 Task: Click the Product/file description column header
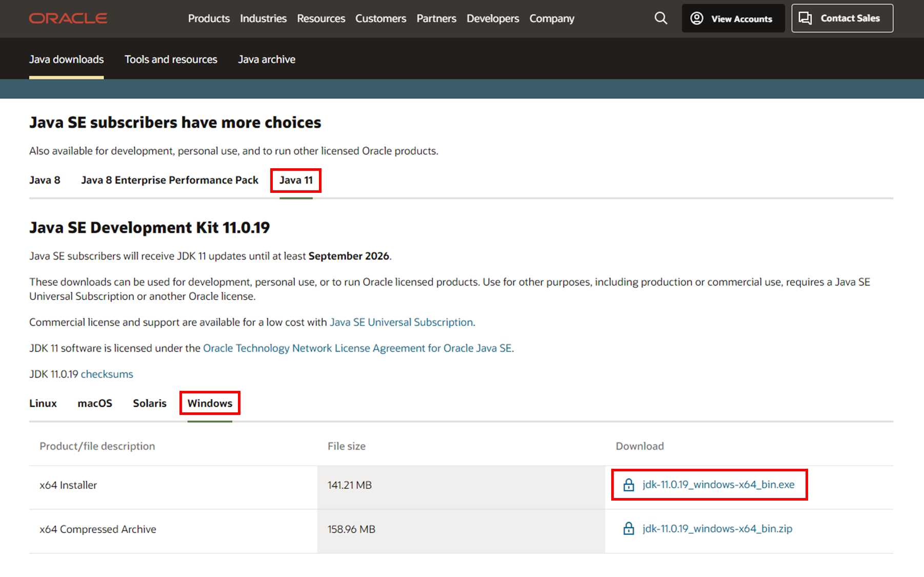pyautogui.click(x=97, y=446)
